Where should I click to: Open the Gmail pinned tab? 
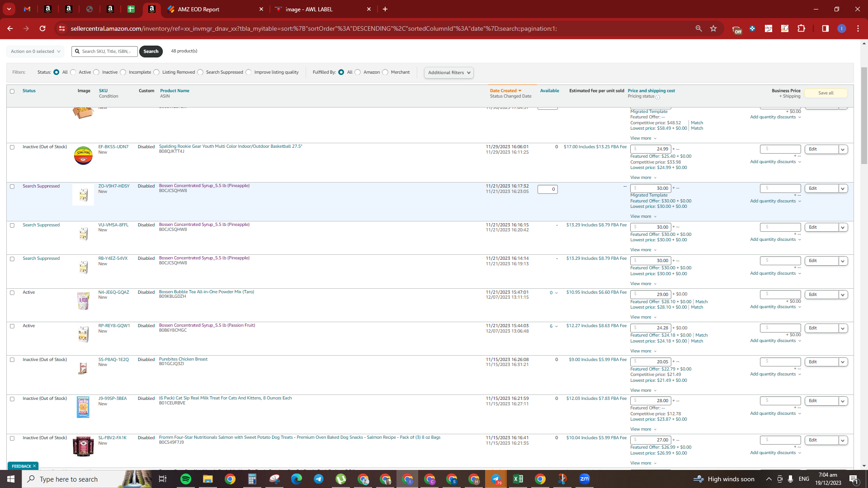27,9
